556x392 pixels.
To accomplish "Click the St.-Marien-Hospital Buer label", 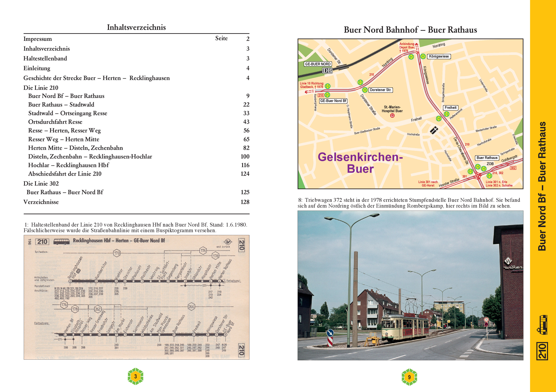I will (x=392, y=109).
